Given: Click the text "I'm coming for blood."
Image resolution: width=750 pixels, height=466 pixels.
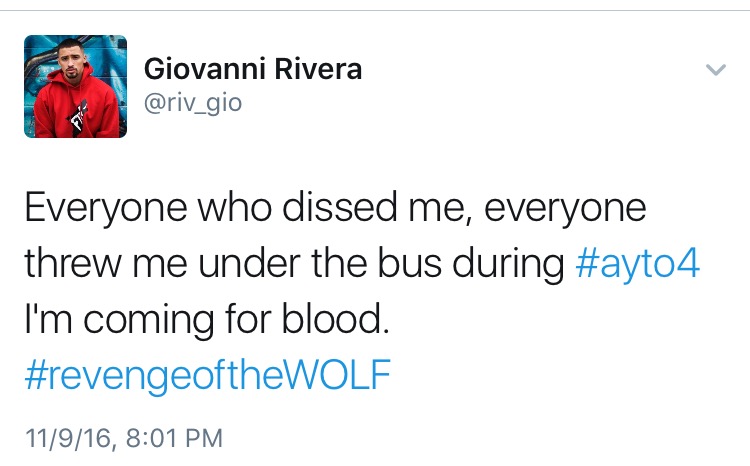Looking at the screenshot, I should [206, 320].
